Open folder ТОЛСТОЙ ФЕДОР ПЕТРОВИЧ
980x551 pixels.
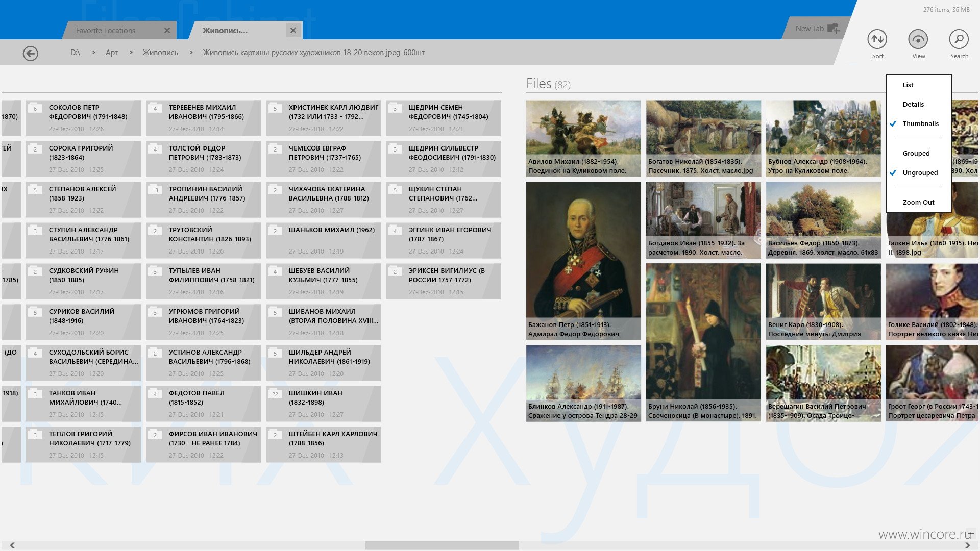click(x=203, y=159)
